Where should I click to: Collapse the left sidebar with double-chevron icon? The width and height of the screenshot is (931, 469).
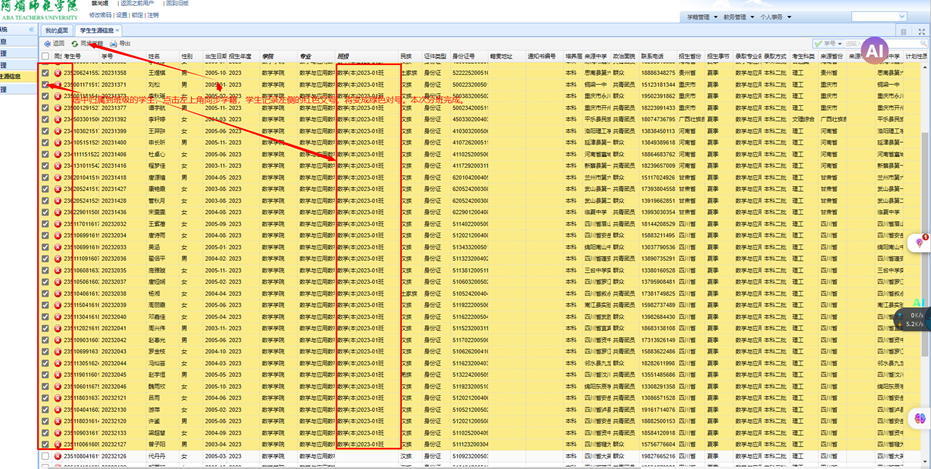(31, 30)
